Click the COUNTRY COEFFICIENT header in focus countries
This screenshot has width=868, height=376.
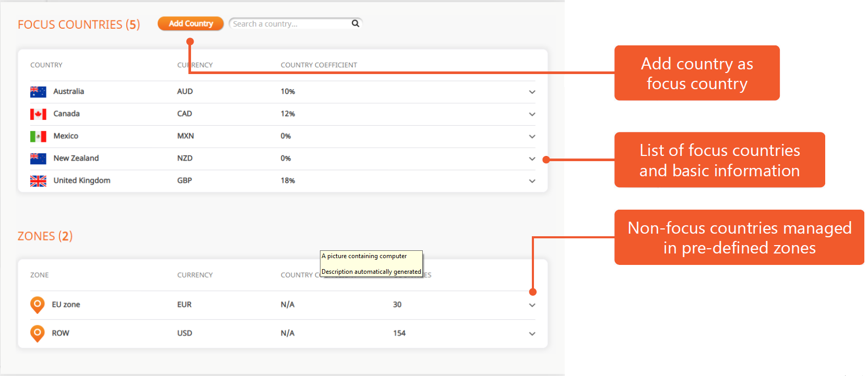point(319,65)
